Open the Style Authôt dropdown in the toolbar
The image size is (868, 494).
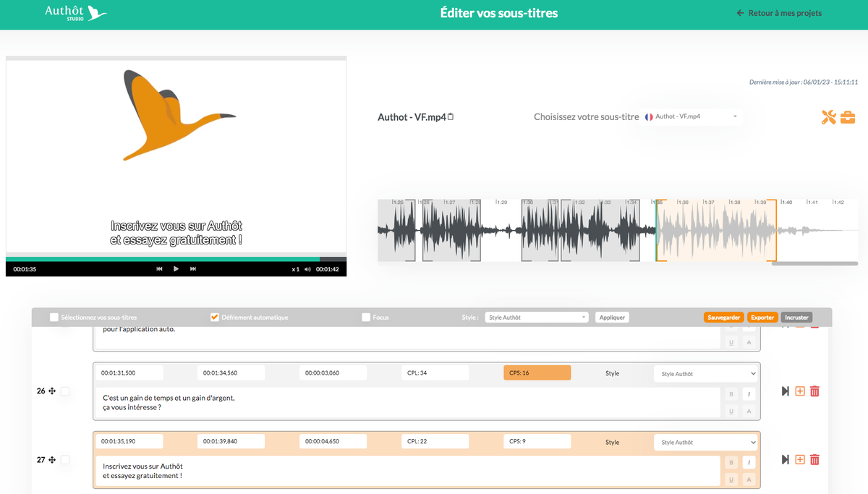(537, 317)
